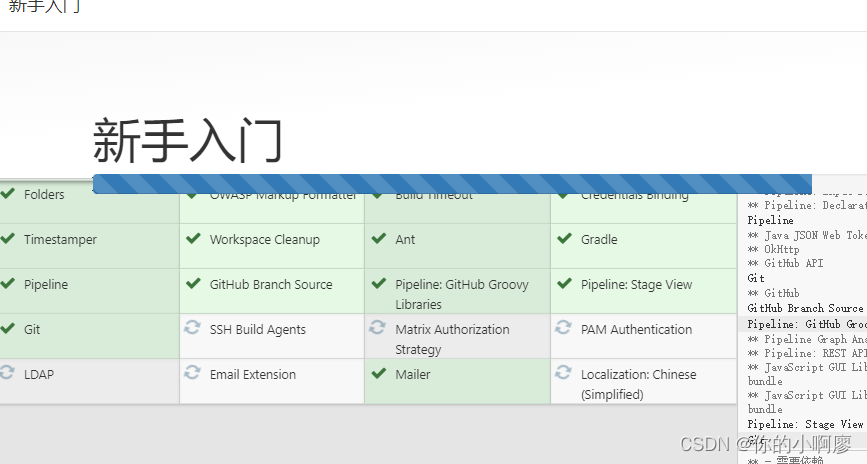The image size is (867, 464).
Task: Click the striped blue installation progress bar
Action: [x=452, y=184]
